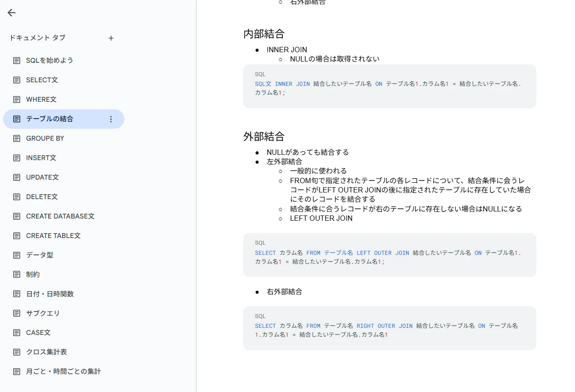Click the document icon beside CREATE DATABASE文

pyautogui.click(x=17, y=216)
